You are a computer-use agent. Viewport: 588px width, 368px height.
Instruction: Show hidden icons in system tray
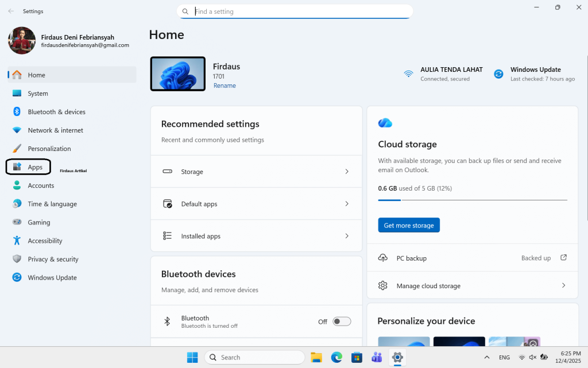(x=487, y=357)
